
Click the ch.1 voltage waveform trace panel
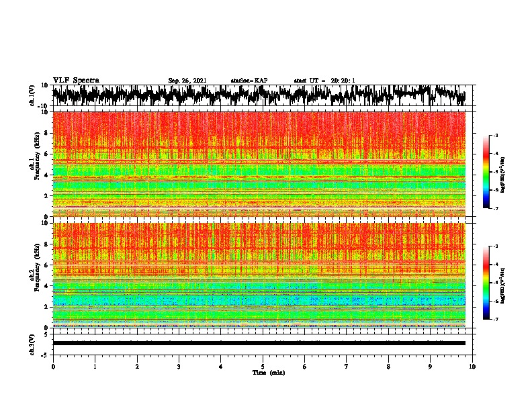click(x=262, y=95)
